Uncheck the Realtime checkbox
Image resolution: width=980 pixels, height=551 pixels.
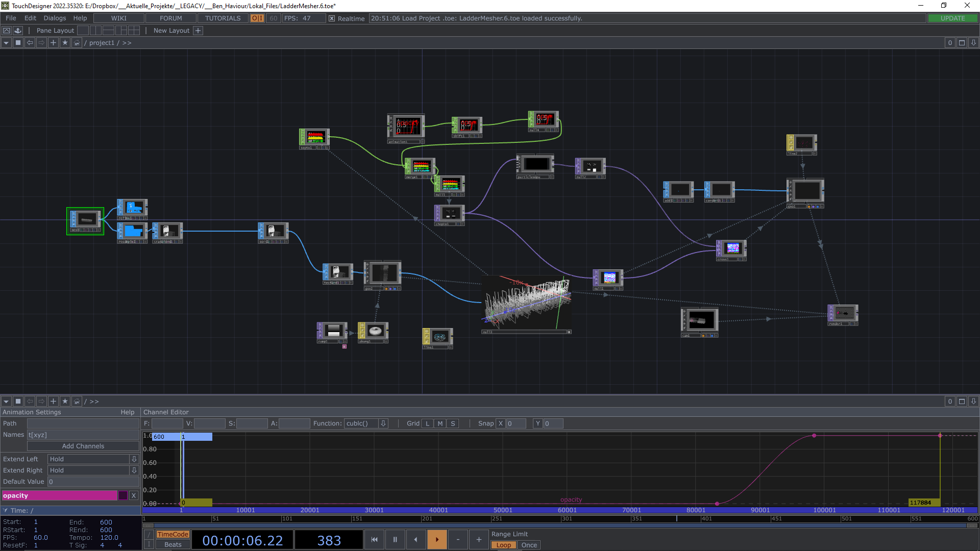[x=332, y=18]
